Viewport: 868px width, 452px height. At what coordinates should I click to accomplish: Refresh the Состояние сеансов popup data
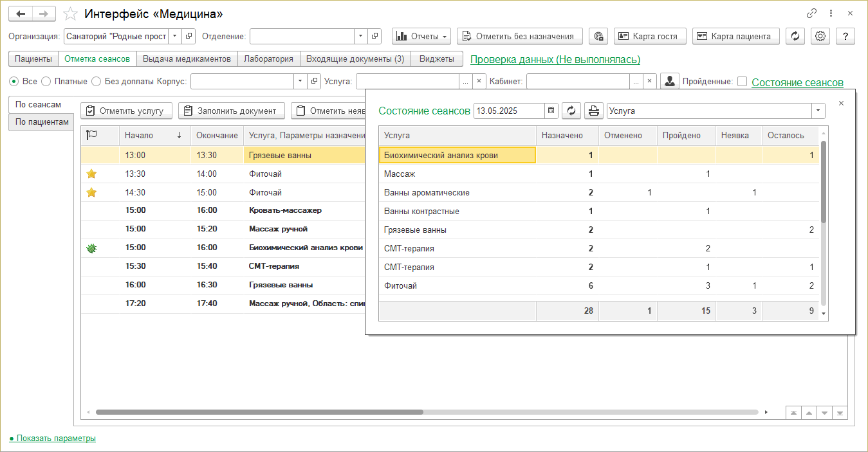tap(571, 111)
